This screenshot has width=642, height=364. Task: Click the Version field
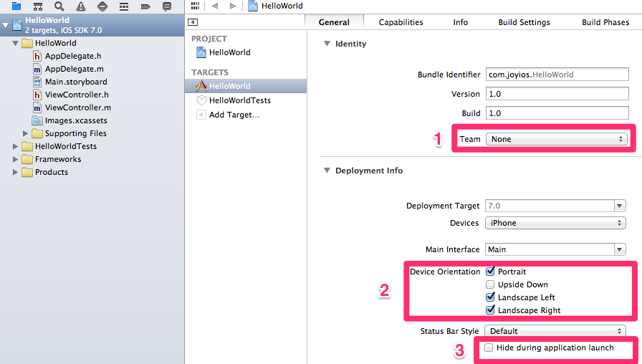click(557, 94)
